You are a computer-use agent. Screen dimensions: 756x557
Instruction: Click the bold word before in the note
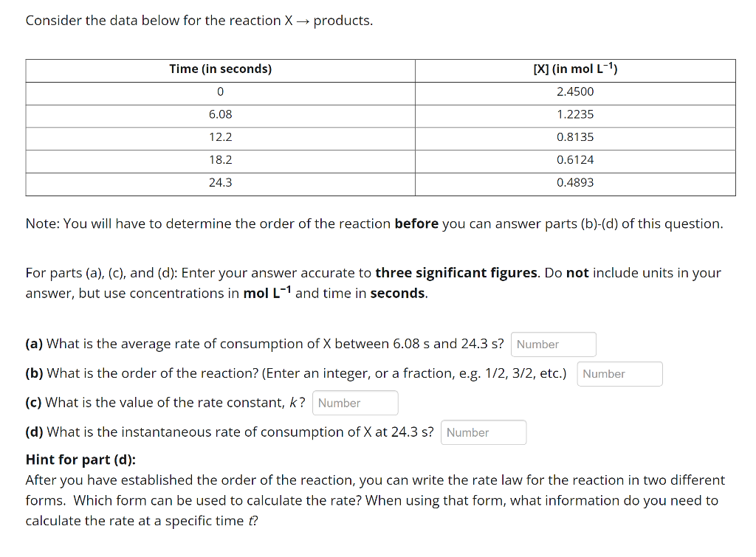[x=416, y=224]
